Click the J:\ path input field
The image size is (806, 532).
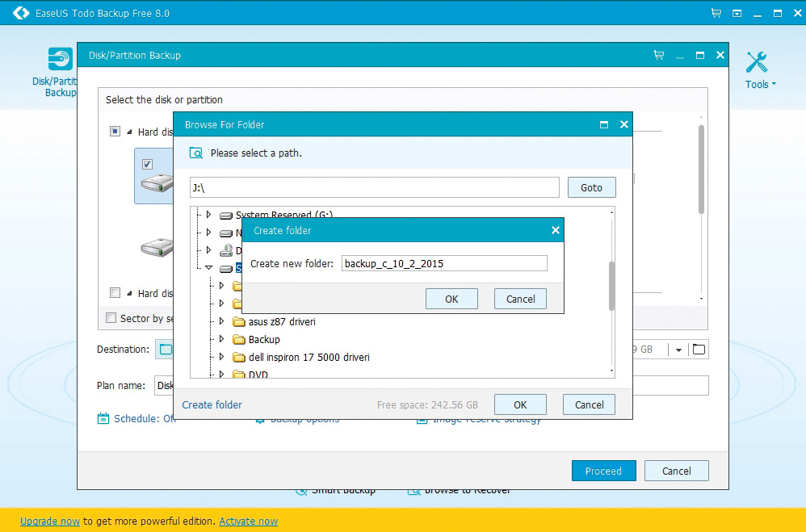374,187
